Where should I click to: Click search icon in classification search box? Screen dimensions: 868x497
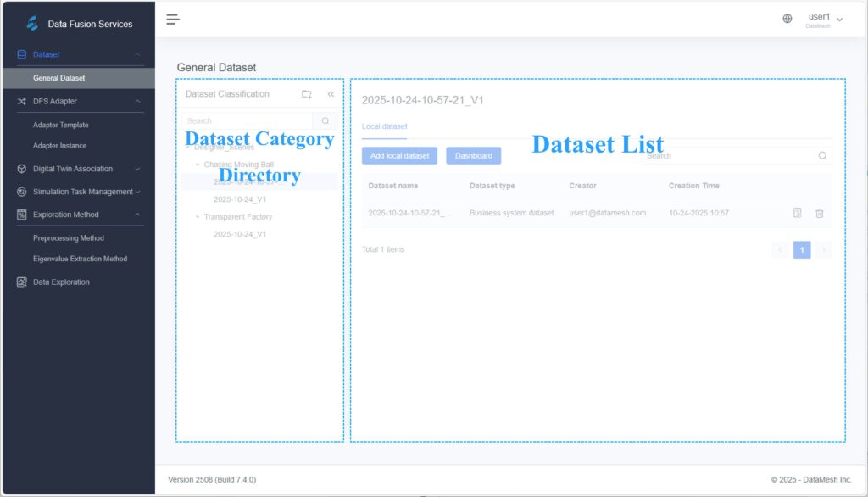pyautogui.click(x=325, y=121)
